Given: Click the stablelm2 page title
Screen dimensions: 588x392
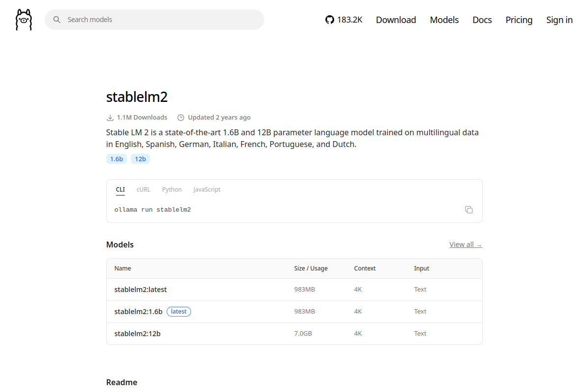Looking at the screenshot, I should point(137,97).
